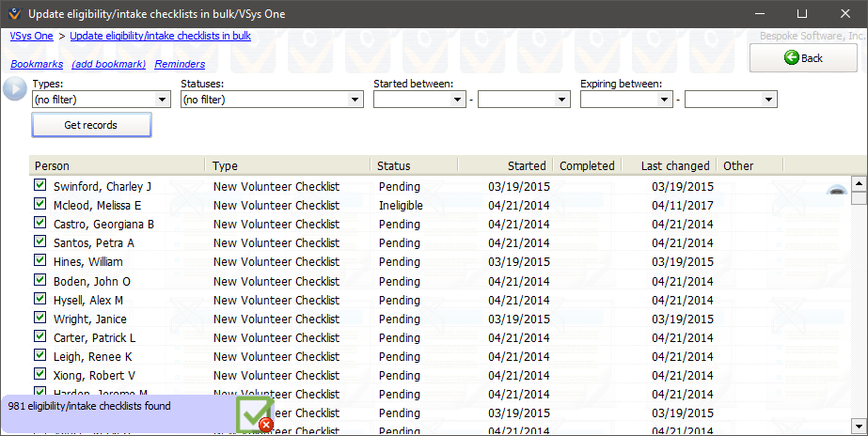868x436 pixels.
Task: Click the VSys One breadcrumb link
Action: [31, 36]
